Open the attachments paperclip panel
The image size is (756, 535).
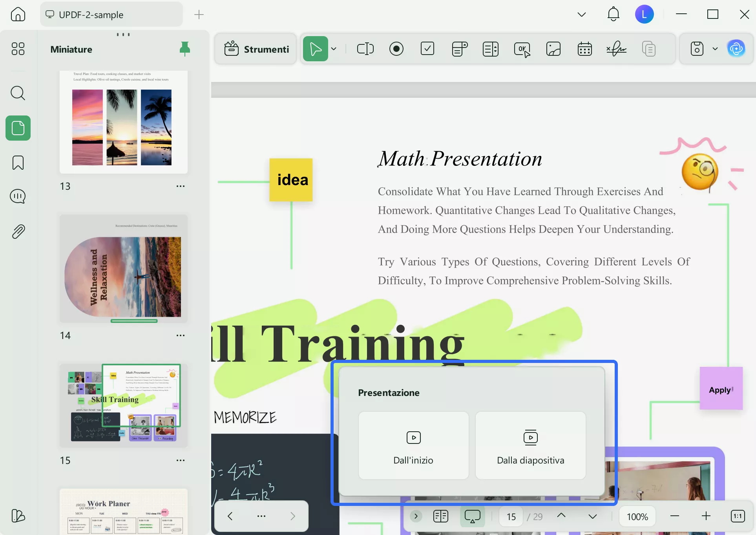18,232
